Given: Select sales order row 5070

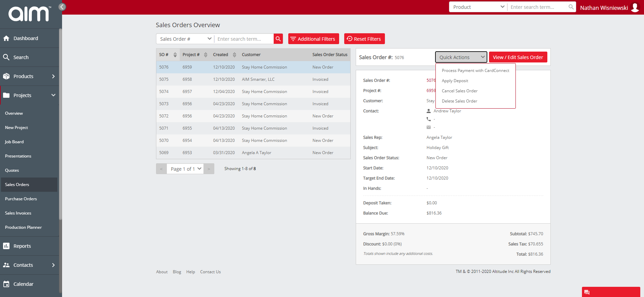Looking at the screenshot, I should pyautogui.click(x=253, y=141).
